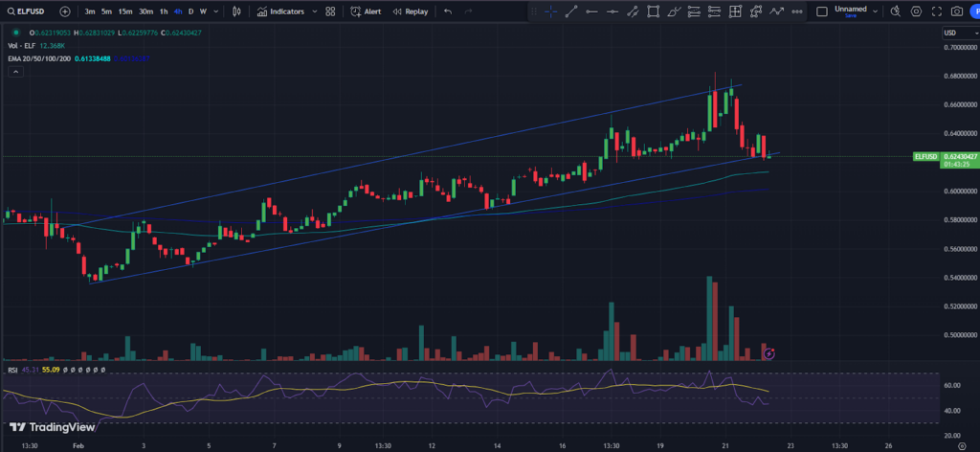Select the horizontal line drawing tool
The height and width of the screenshot is (452, 980).
pos(591,11)
